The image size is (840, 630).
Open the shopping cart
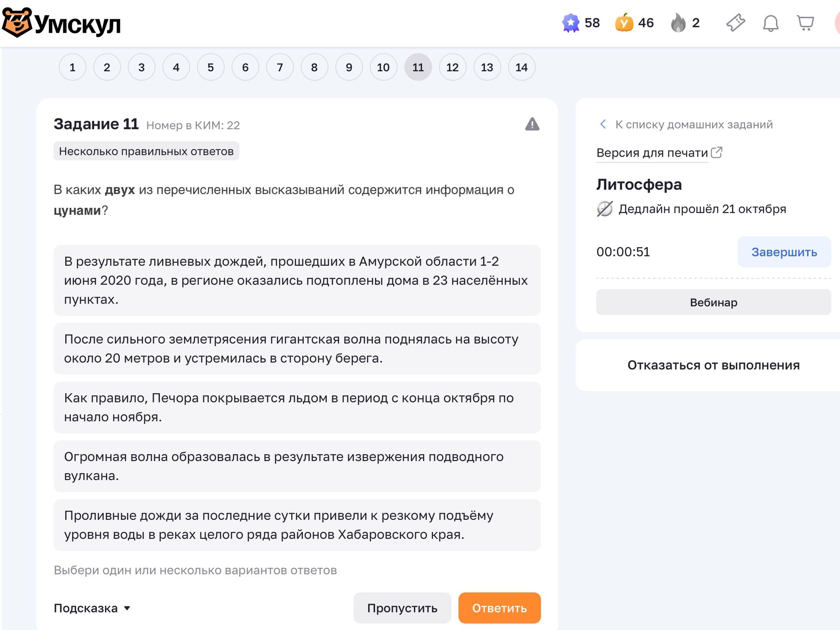coord(805,23)
